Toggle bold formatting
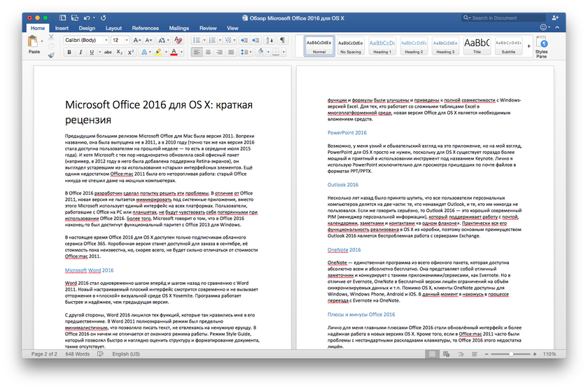This screenshot has width=588, height=390. click(x=69, y=52)
